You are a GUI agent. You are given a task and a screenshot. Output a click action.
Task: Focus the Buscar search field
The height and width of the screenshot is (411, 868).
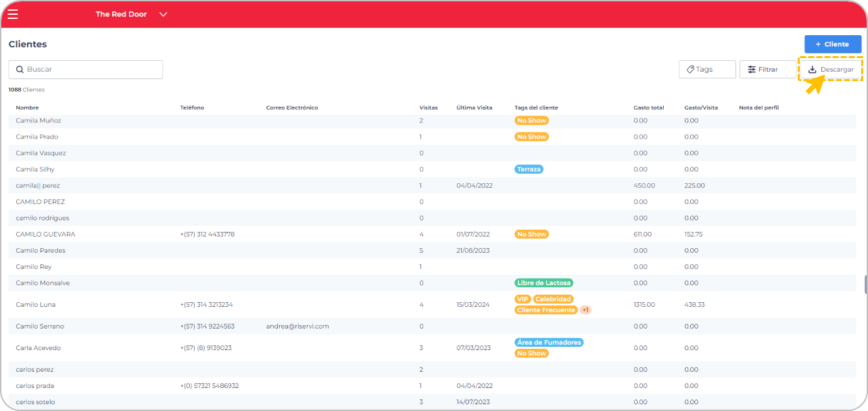point(86,70)
